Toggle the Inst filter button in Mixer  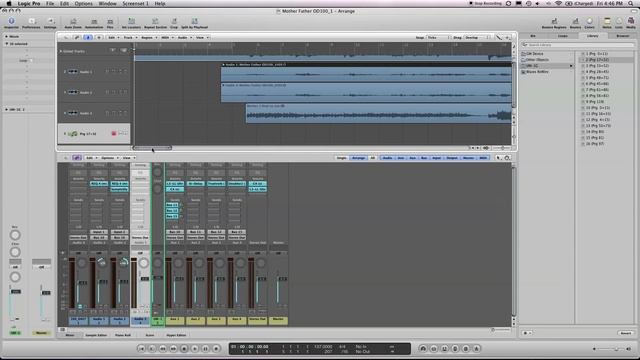pyautogui.click(x=401, y=158)
